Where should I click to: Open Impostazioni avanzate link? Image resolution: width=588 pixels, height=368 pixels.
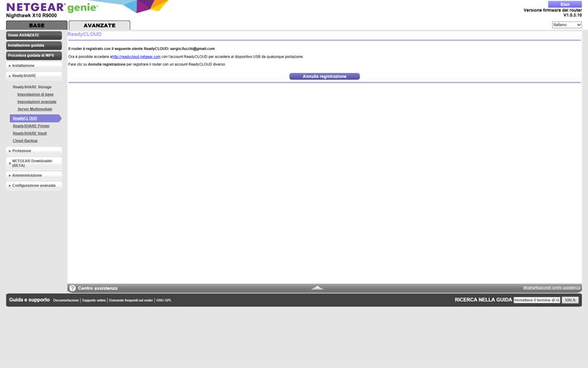pos(37,102)
